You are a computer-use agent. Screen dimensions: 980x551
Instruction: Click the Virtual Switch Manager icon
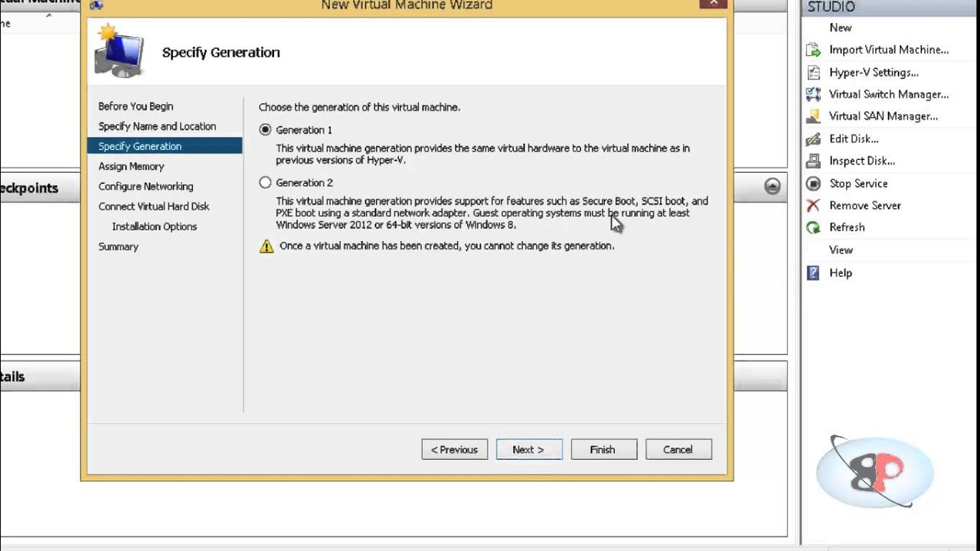813,94
